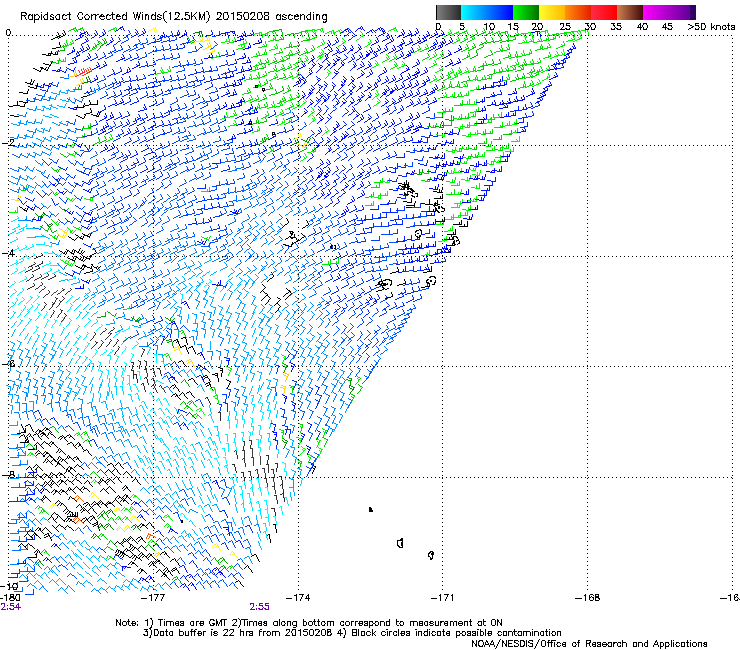Screen dimensions: 740x650
Task: Click the green 15-20 knots legend segment
Action: (526, 12)
